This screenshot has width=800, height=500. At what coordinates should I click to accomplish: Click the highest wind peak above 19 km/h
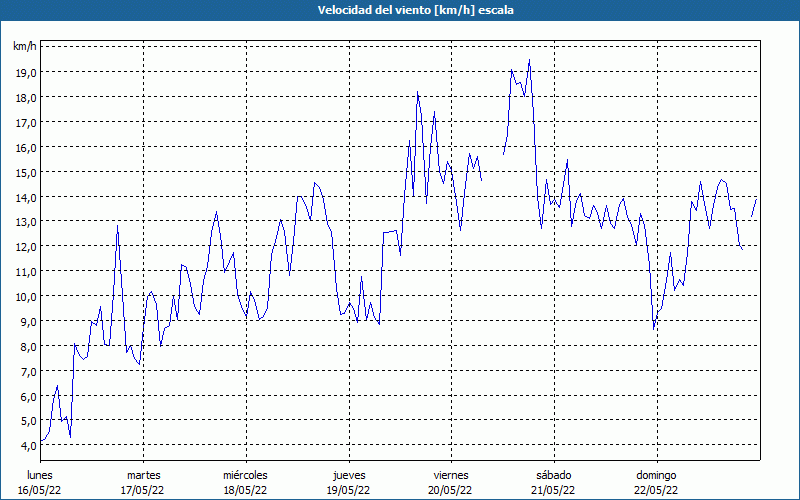click(x=530, y=60)
